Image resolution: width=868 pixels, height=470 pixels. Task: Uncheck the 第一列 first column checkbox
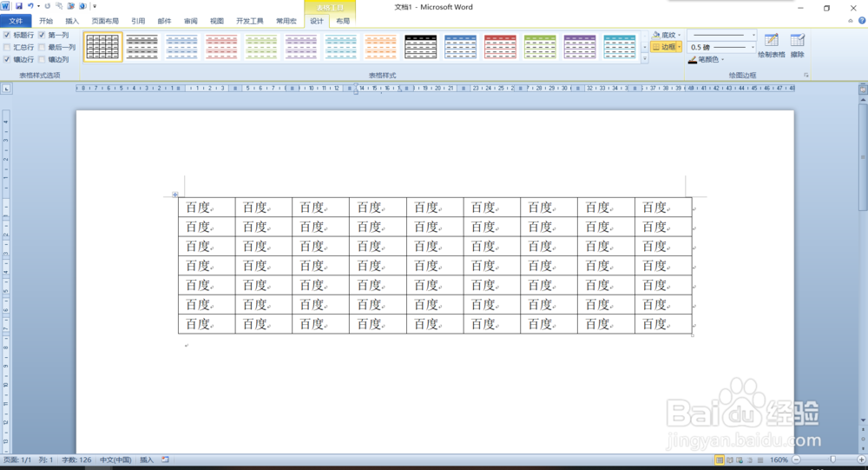pos(42,35)
